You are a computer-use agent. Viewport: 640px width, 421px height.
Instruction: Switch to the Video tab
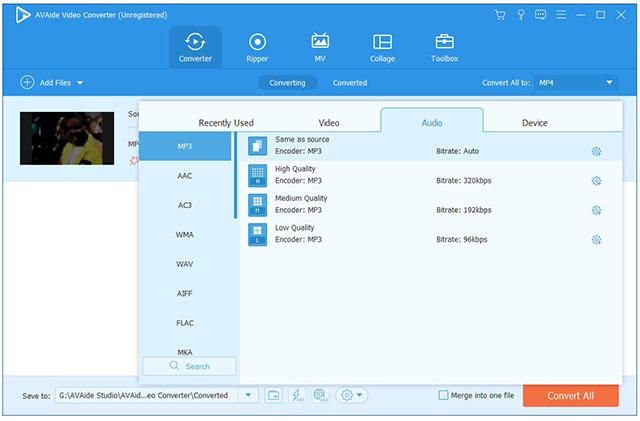click(x=329, y=123)
